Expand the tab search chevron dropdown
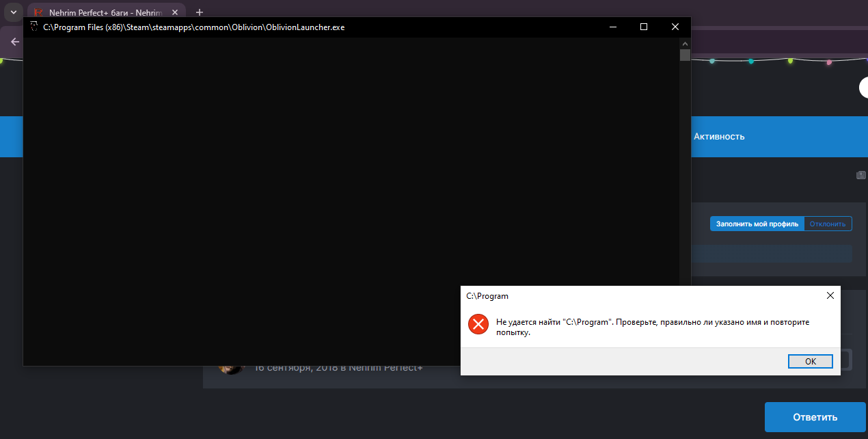Screen dimensions: 868x439 pyautogui.click(x=12, y=12)
